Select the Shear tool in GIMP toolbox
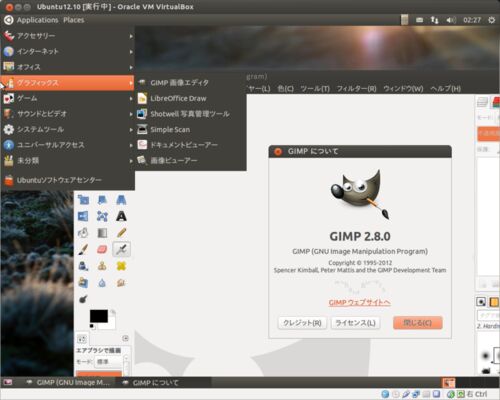 [102, 200]
